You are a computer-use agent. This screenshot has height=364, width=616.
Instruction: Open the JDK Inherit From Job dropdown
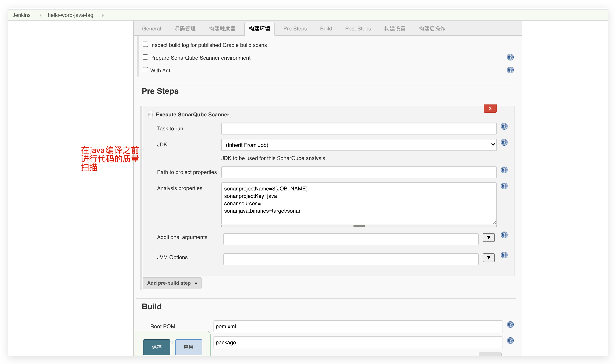(x=359, y=145)
